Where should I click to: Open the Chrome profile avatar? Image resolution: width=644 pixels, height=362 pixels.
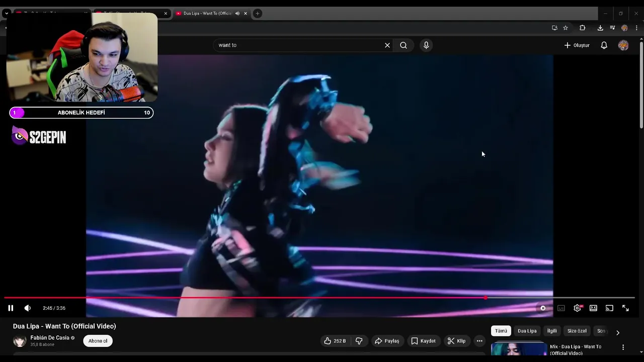click(624, 28)
